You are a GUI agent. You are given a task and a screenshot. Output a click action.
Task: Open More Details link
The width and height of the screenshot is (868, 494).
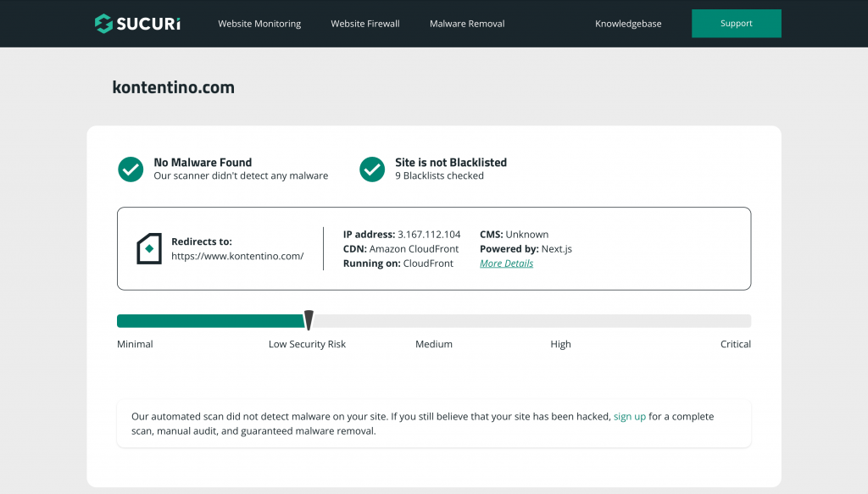(x=506, y=263)
